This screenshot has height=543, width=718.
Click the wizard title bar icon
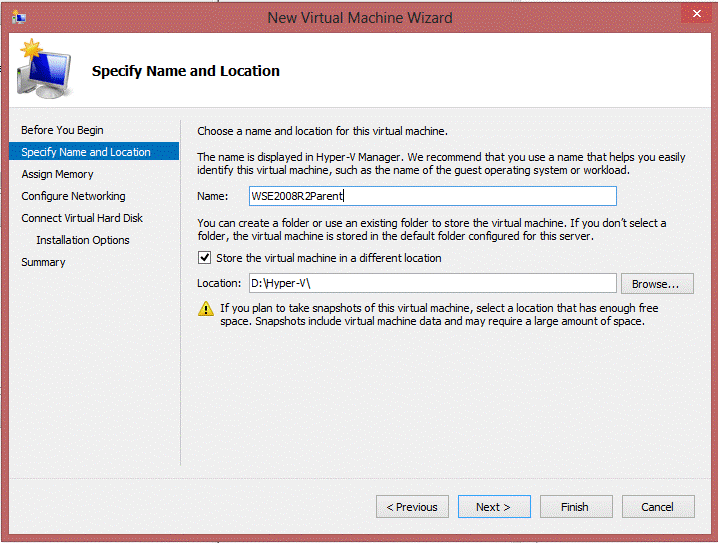[19, 17]
